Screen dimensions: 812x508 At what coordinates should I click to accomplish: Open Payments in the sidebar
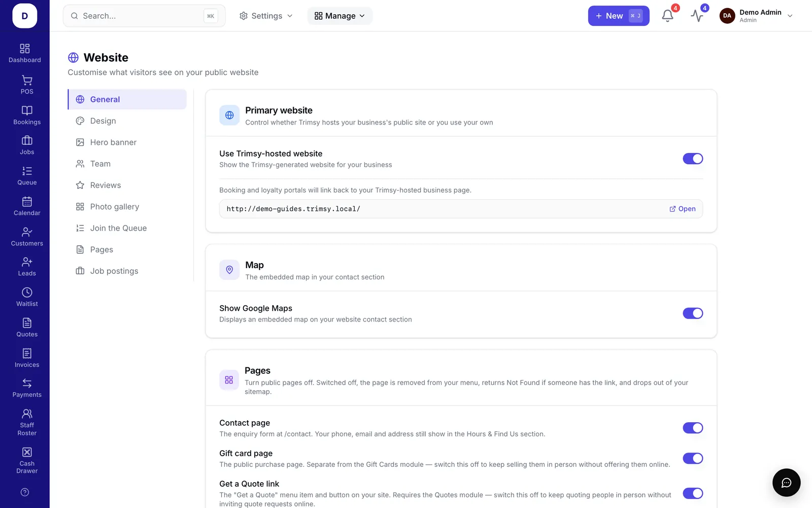click(27, 388)
